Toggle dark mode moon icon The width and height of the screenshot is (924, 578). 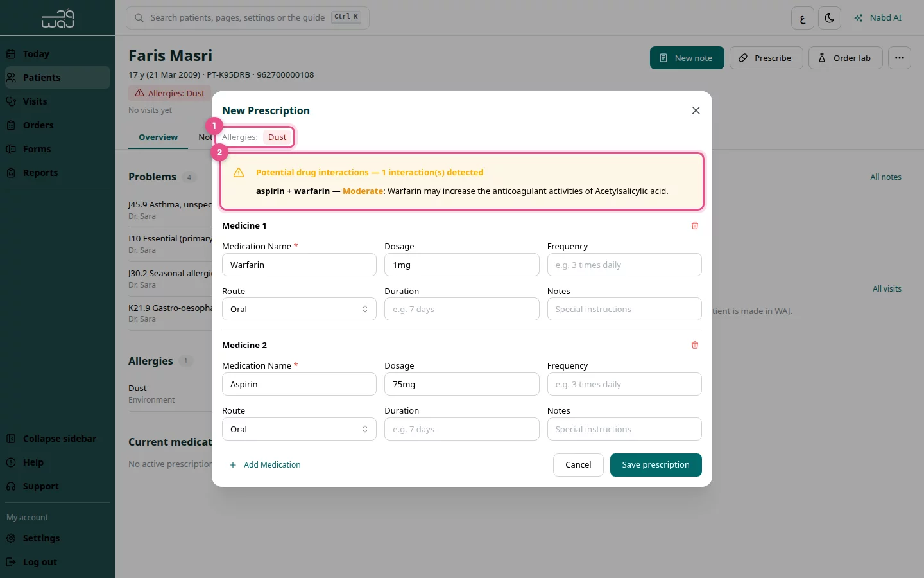tap(830, 18)
